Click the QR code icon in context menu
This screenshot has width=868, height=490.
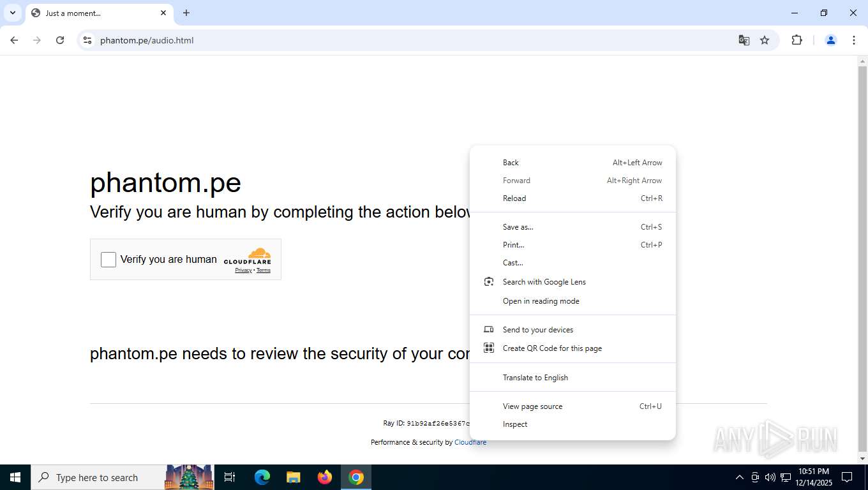(x=489, y=348)
